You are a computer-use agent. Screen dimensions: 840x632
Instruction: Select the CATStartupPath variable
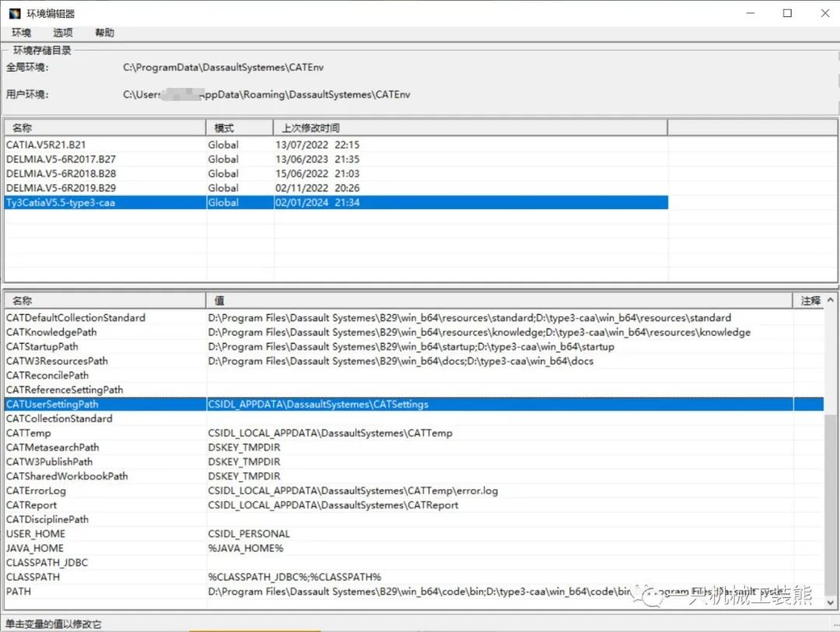click(x=42, y=347)
